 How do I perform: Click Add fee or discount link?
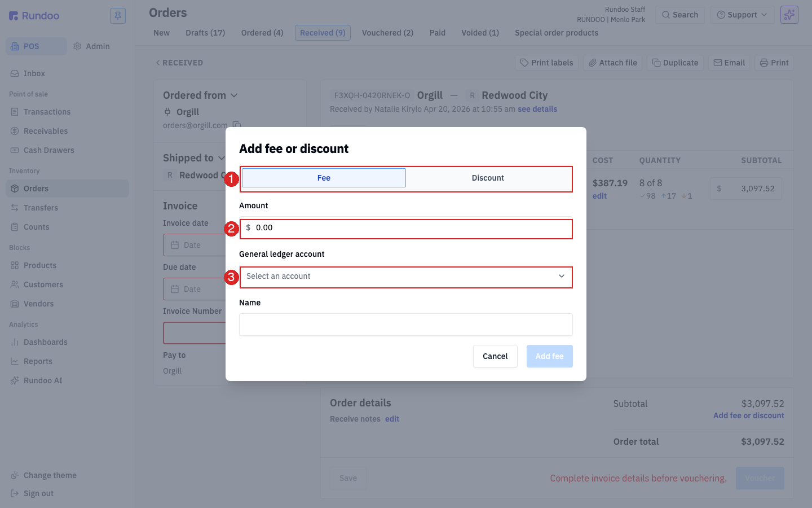pyautogui.click(x=749, y=415)
